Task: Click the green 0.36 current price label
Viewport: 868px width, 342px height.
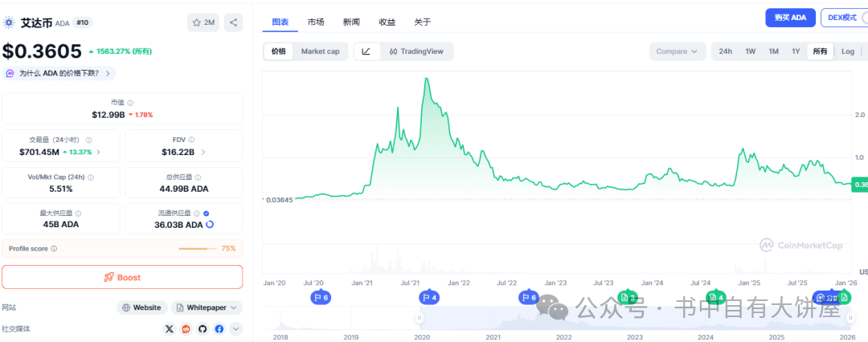Action: [x=860, y=185]
